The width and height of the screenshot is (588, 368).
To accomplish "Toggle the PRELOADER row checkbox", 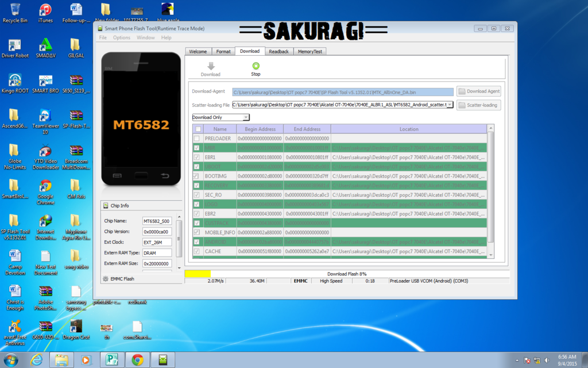I will (x=197, y=139).
